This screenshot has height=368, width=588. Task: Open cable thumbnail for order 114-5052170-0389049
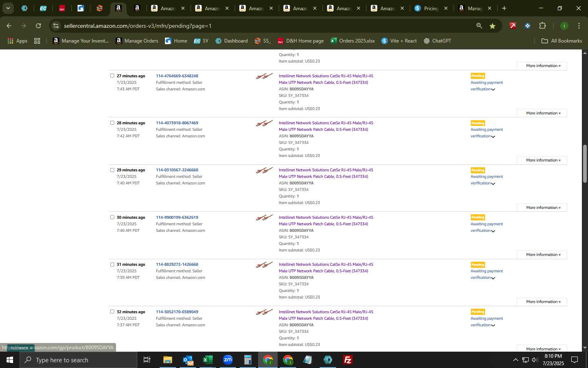tap(264, 312)
